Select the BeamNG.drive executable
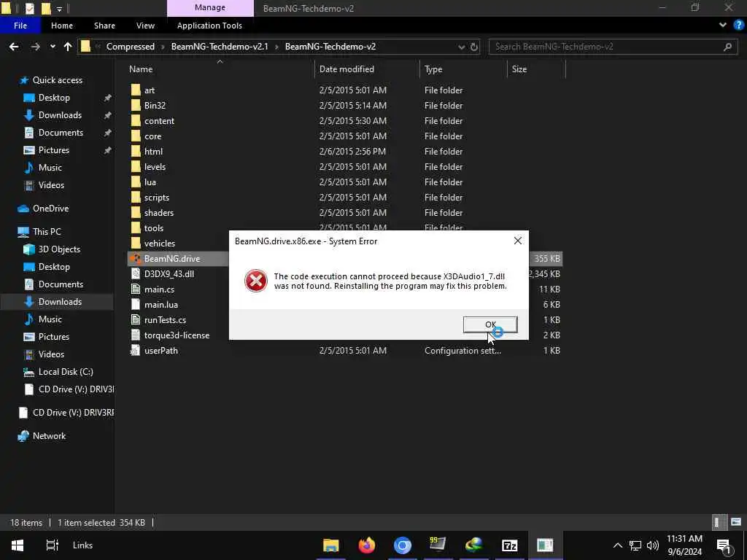 172,259
